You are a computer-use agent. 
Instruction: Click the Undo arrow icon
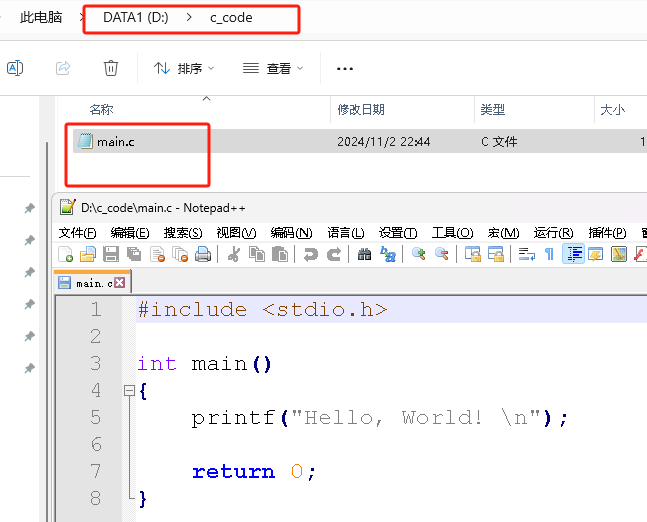(x=310, y=254)
